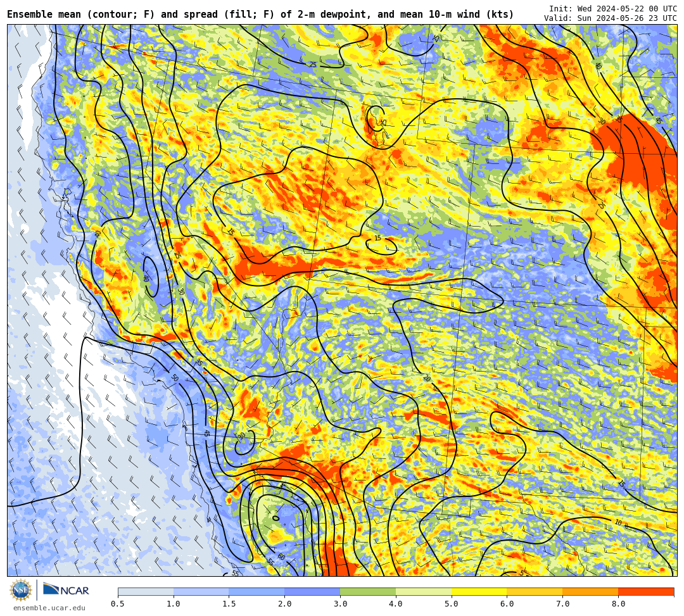Pick the 0.5–1.0 pale gray colorbar segment
Viewport: 684px width, 616px height.
[146, 591]
